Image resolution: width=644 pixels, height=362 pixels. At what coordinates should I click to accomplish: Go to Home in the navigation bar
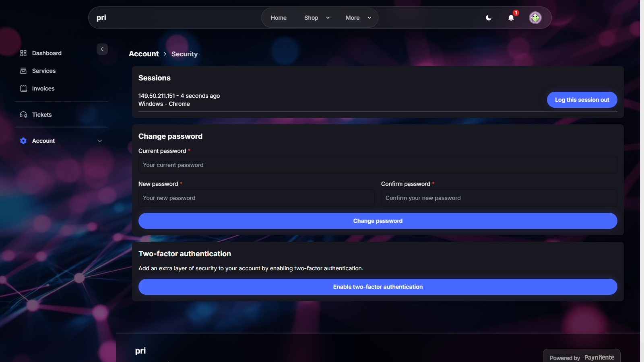279,18
